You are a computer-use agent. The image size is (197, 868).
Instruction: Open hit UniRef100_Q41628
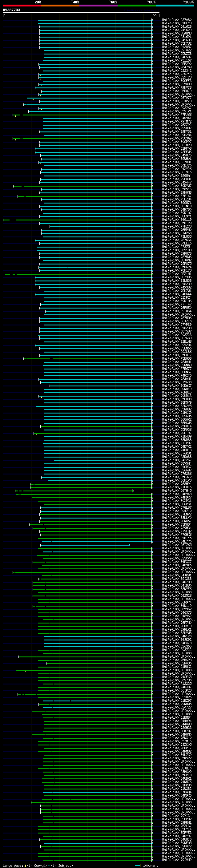pos(177,26)
